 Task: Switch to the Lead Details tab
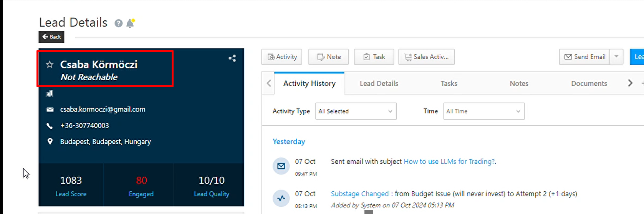tap(379, 83)
